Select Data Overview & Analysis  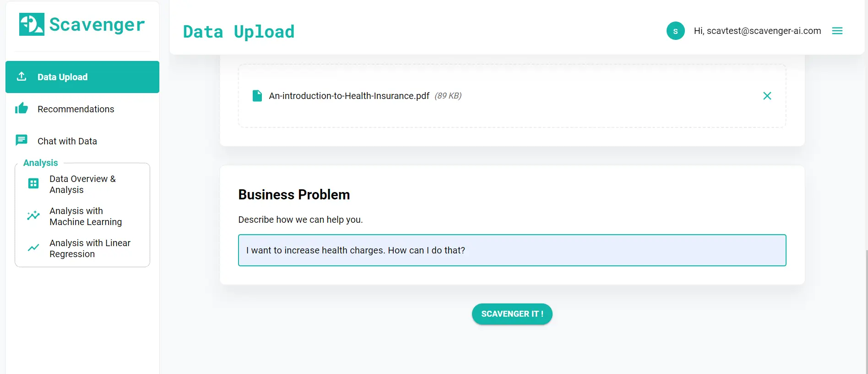[x=82, y=184]
